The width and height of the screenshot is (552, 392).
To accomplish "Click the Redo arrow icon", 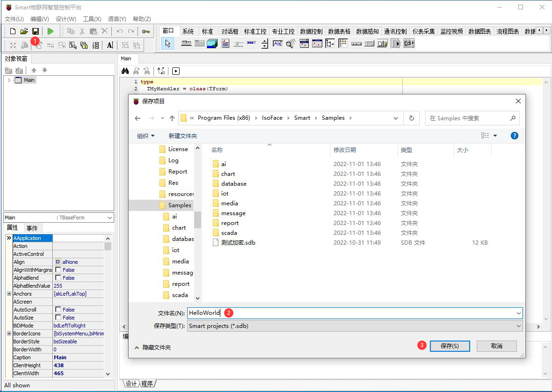I will pyautogui.click(x=131, y=31).
